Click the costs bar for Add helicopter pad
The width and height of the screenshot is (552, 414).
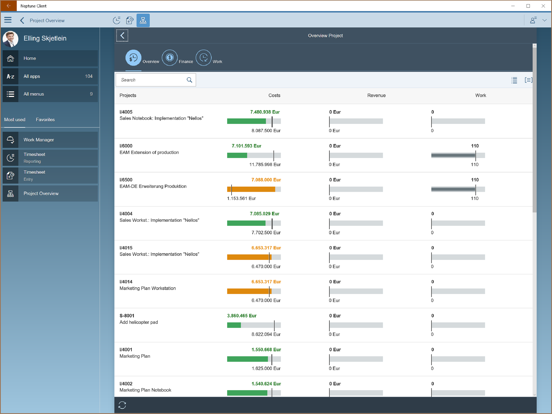coord(254,325)
